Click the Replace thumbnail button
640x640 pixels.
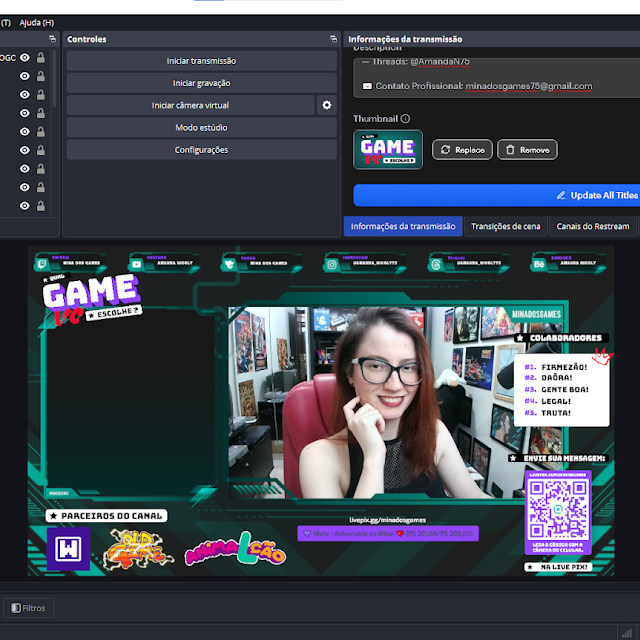[462, 150]
